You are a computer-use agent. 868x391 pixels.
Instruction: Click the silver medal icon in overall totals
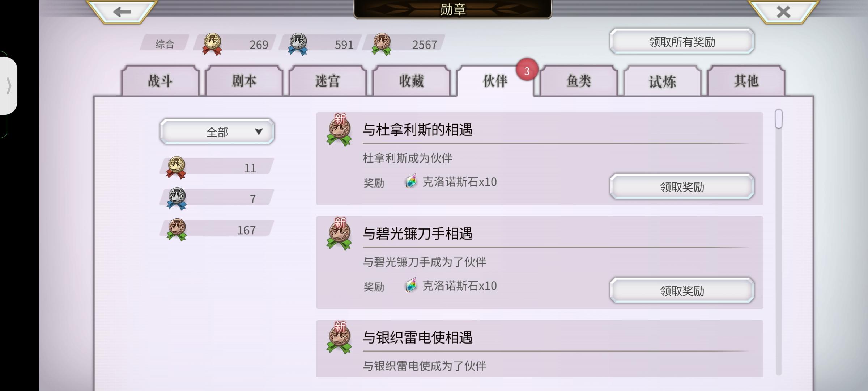(x=298, y=44)
